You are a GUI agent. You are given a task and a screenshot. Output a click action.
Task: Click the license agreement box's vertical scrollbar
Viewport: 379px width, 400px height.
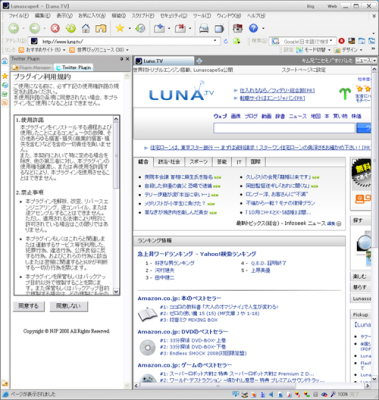coord(116,205)
